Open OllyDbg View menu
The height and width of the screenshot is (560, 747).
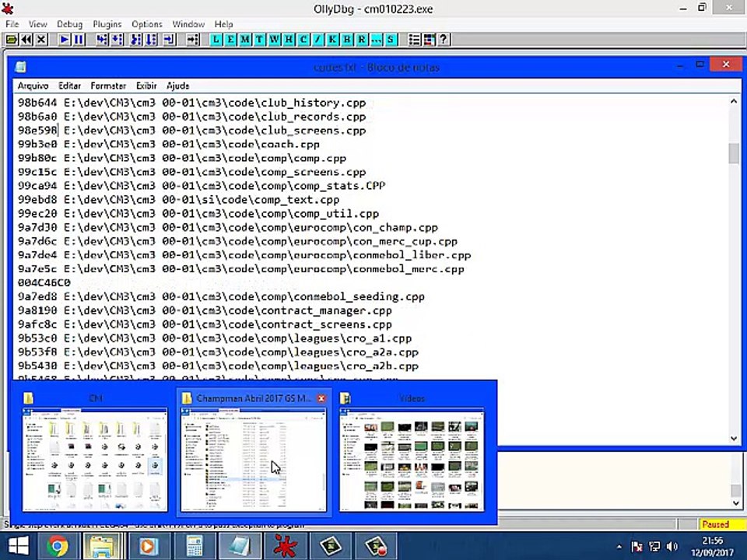click(x=37, y=24)
